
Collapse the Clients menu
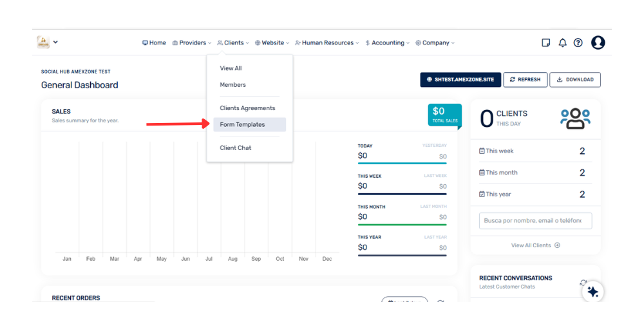point(233,43)
